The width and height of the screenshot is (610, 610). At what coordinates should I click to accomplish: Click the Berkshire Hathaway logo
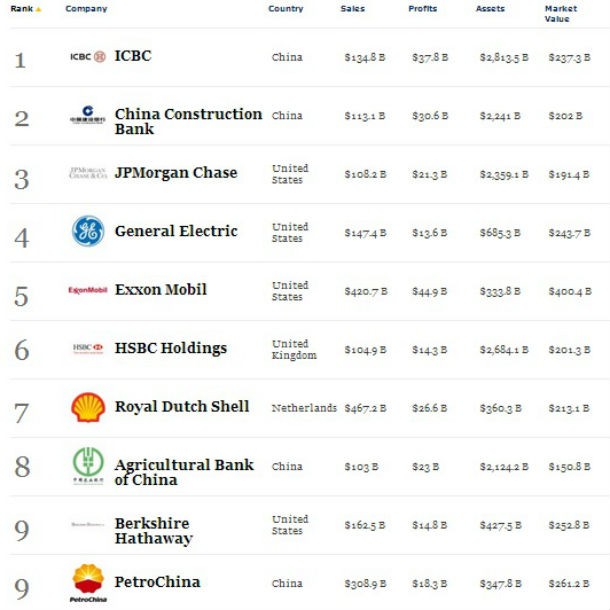pos(88,524)
